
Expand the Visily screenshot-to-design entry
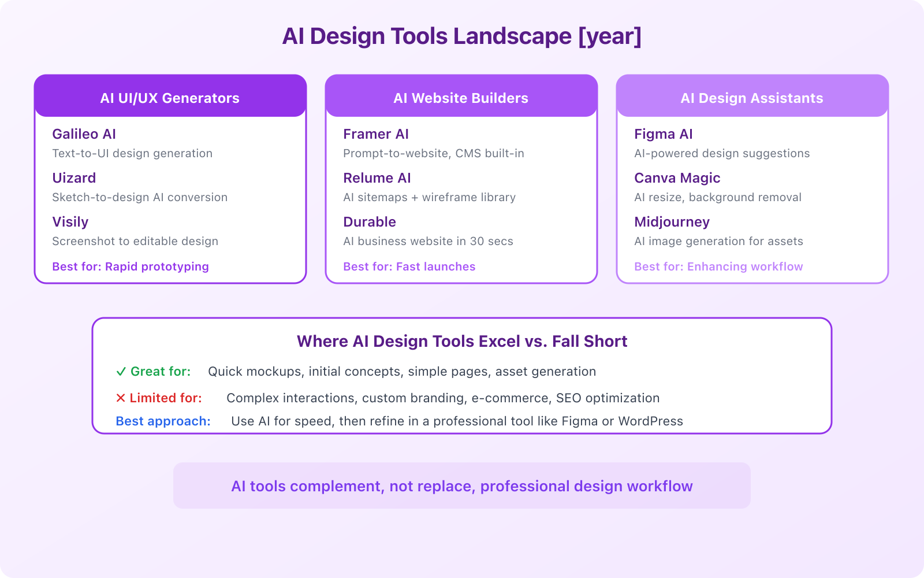pyautogui.click(x=135, y=241)
